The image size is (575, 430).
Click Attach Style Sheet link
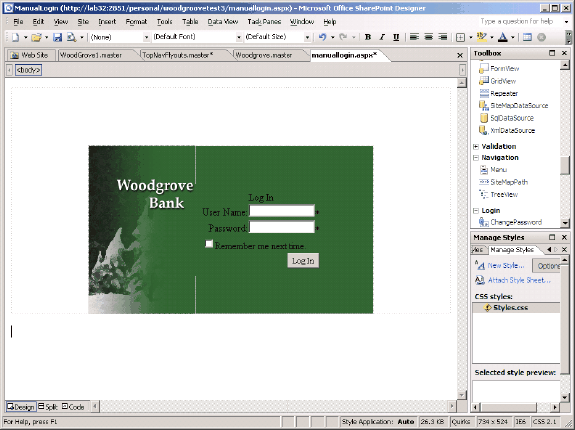pos(519,280)
